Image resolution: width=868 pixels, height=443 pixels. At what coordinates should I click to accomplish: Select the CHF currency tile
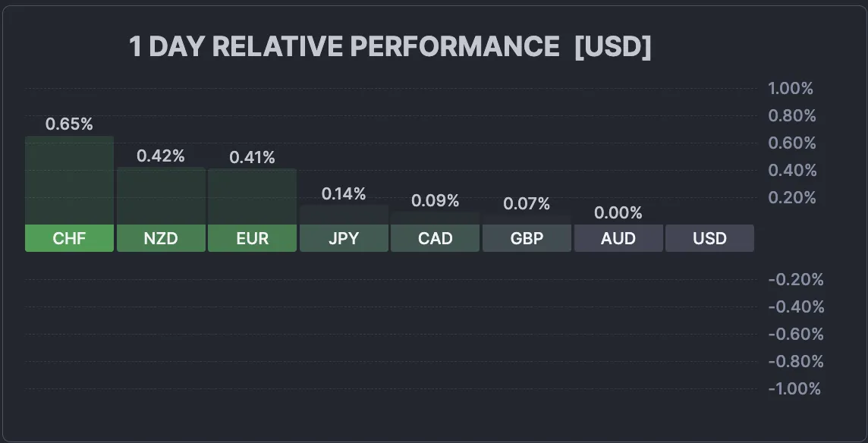tap(69, 238)
